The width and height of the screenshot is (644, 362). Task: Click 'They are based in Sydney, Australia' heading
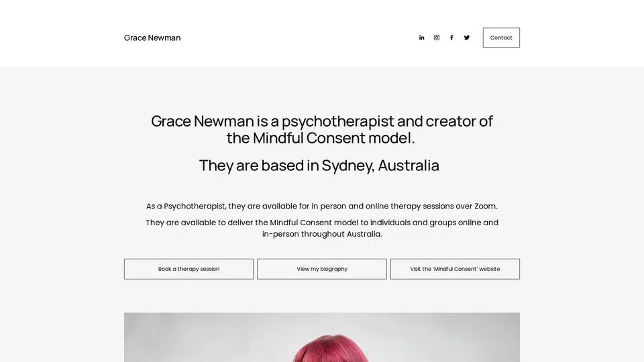319,166
